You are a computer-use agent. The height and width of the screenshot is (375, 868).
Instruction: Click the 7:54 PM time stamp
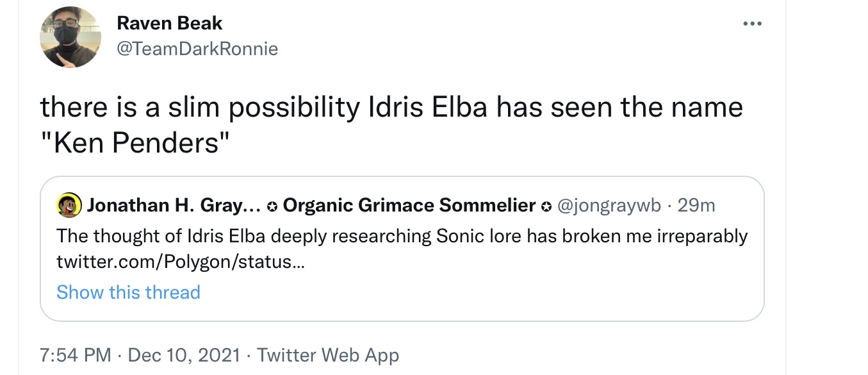click(76, 355)
